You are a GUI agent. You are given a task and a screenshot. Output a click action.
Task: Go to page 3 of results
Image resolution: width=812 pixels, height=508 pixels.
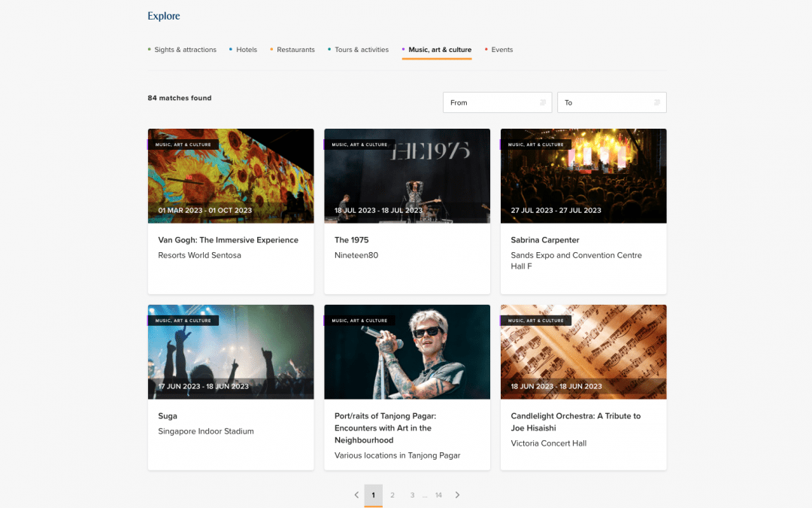[412, 495]
